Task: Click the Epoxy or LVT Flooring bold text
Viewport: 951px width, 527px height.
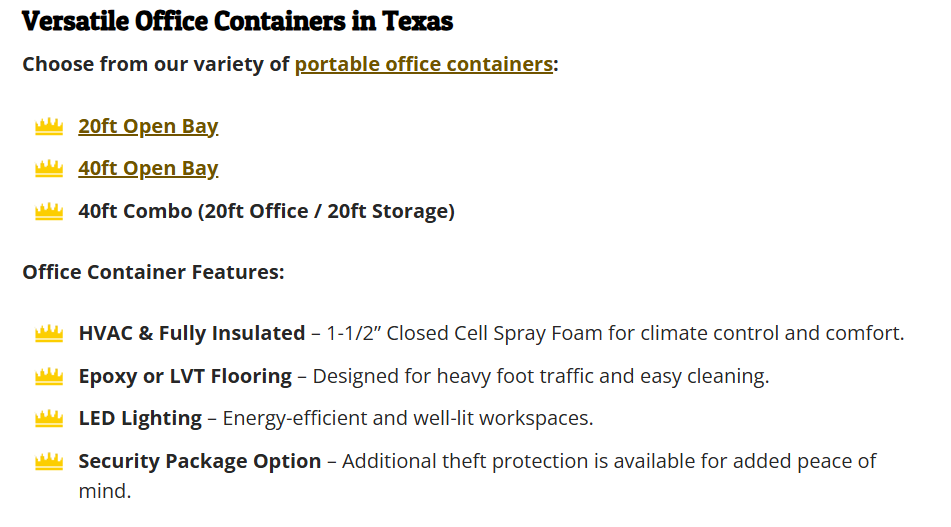Action: (185, 376)
